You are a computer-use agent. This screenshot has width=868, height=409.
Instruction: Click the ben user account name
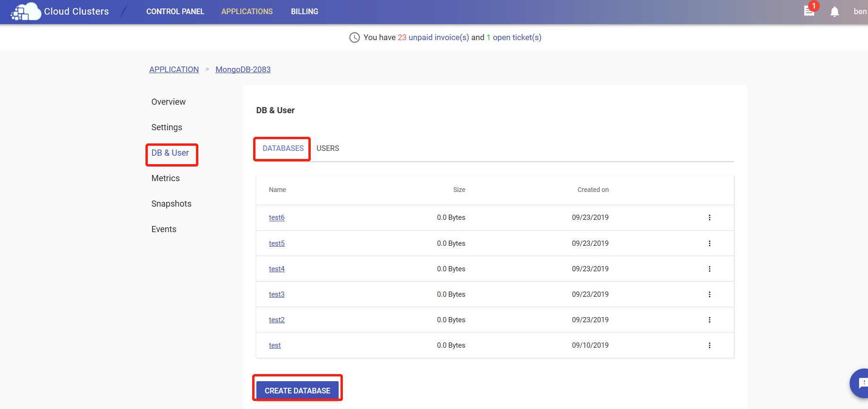860,11
